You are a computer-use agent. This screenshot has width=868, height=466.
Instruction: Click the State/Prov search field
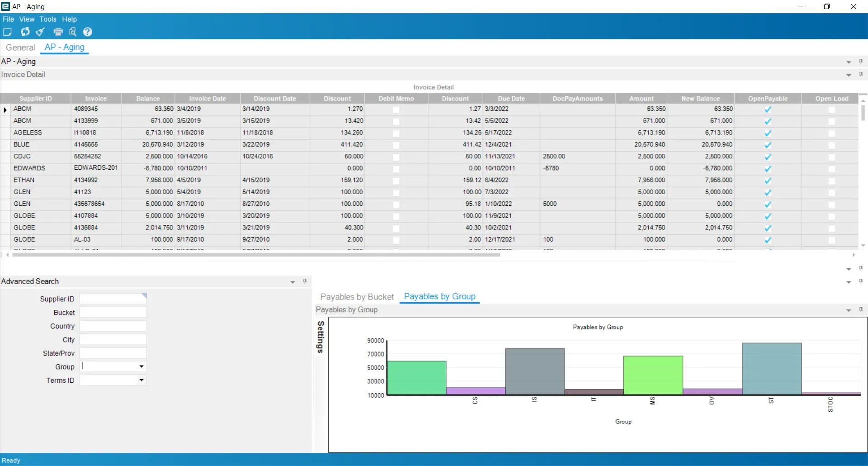(113, 353)
